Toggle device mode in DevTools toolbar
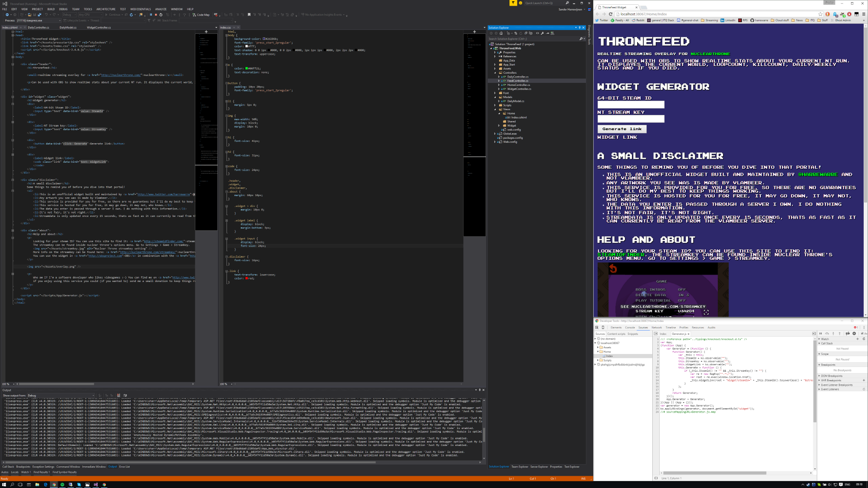This screenshot has width=868, height=488. tap(603, 328)
